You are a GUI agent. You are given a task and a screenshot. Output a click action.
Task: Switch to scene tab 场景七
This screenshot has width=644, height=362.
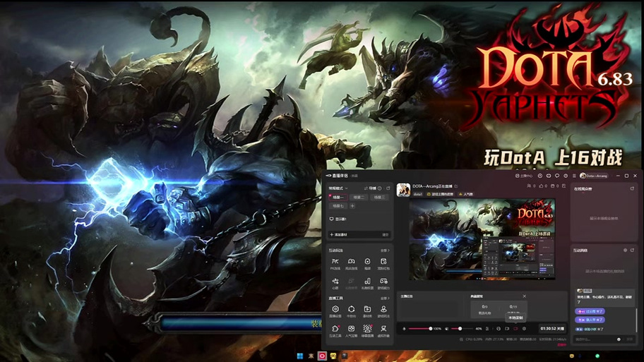point(338,205)
